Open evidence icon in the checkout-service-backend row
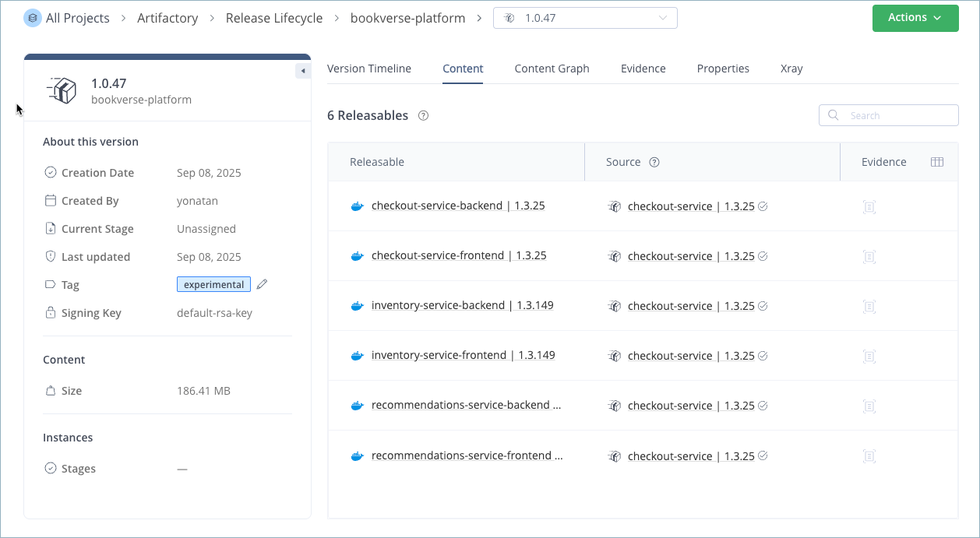 tap(869, 206)
